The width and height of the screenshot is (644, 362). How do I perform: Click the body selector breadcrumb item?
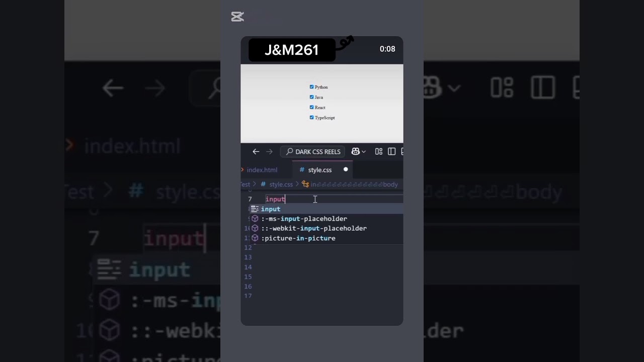tap(354, 185)
